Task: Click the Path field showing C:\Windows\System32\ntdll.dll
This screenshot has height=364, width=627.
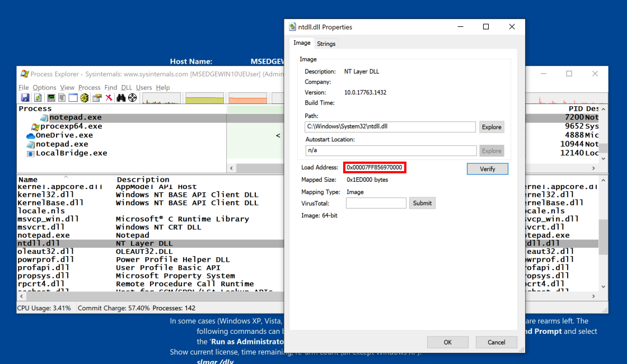Action: point(390,127)
